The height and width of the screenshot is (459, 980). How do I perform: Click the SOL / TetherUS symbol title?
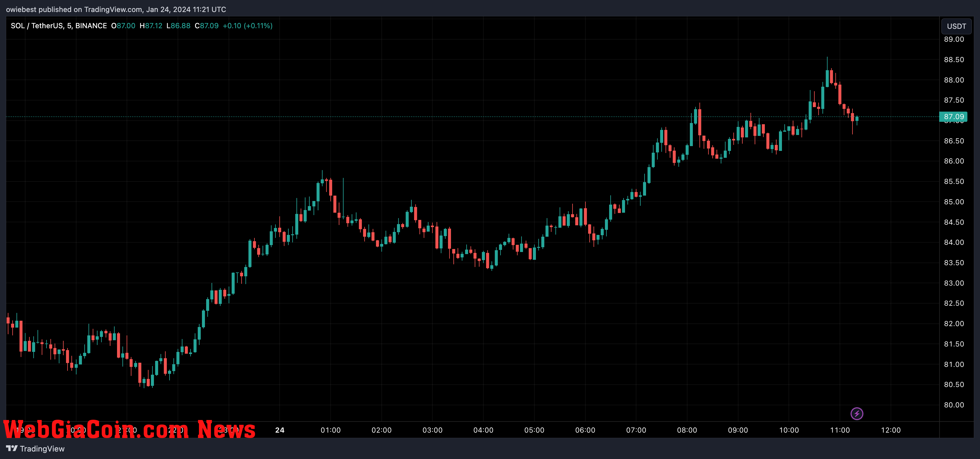click(59, 26)
